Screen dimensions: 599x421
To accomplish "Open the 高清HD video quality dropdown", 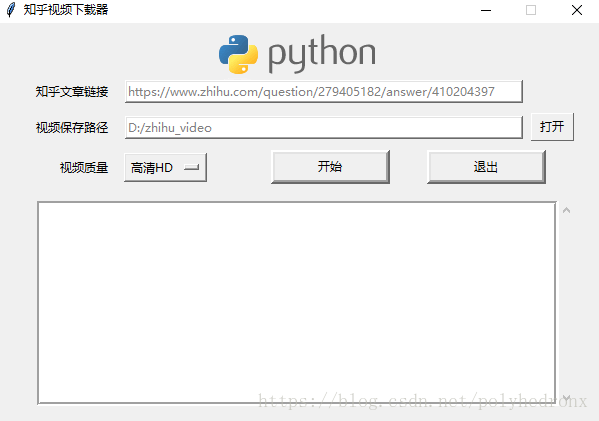I will tap(165, 167).
